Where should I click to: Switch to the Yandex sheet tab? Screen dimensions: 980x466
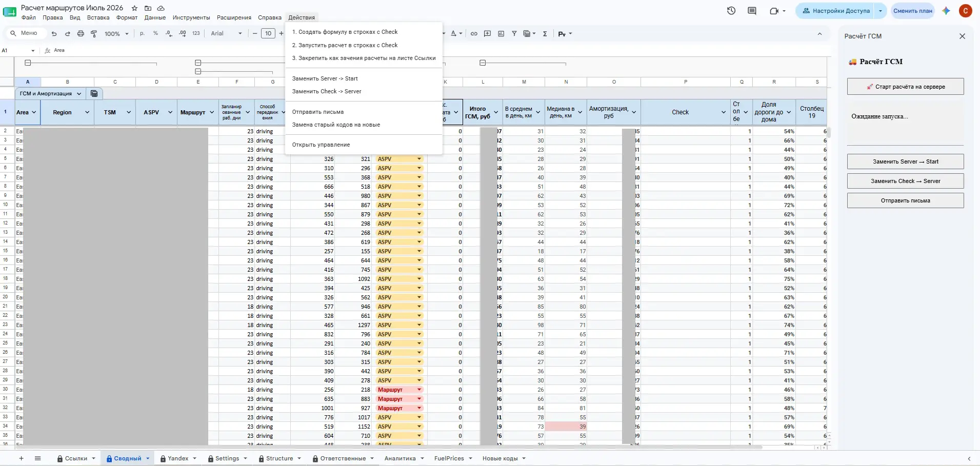pyautogui.click(x=178, y=459)
